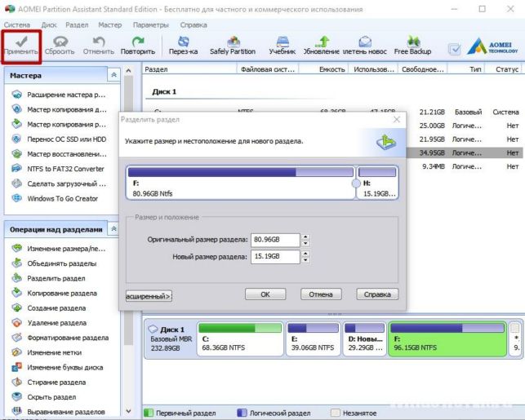Click the Применить (Apply) toolbar icon

point(21,46)
